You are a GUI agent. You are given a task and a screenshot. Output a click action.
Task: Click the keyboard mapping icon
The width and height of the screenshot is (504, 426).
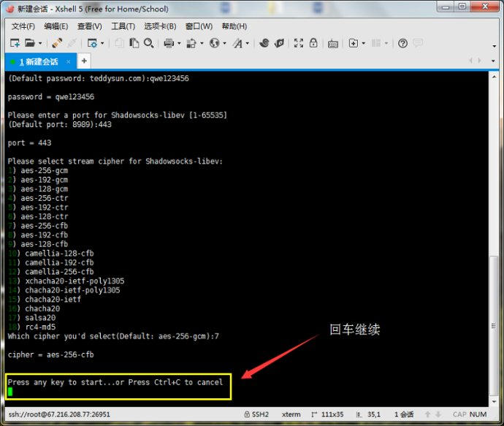[x=332, y=44]
